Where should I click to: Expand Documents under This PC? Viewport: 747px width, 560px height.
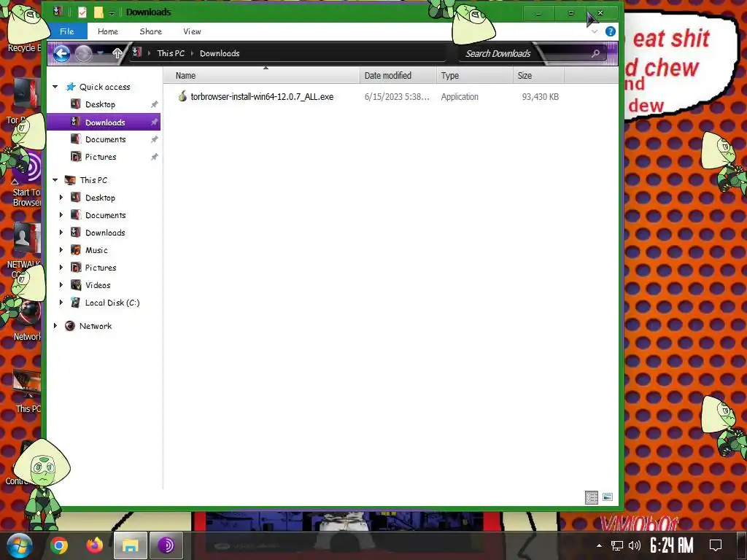[x=61, y=215]
